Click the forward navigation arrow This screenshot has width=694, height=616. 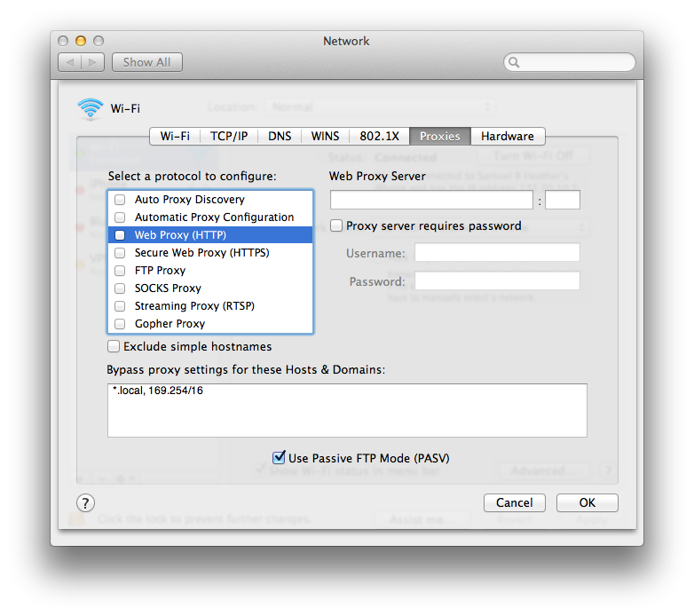coord(92,62)
